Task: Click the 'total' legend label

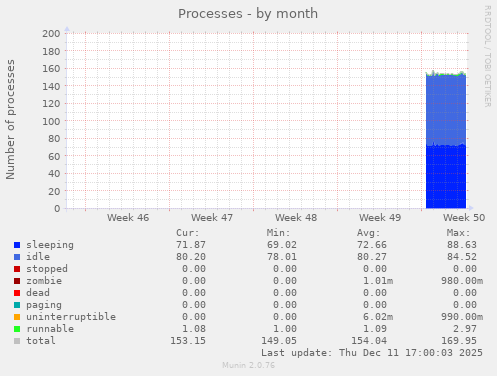Action: click(41, 341)
